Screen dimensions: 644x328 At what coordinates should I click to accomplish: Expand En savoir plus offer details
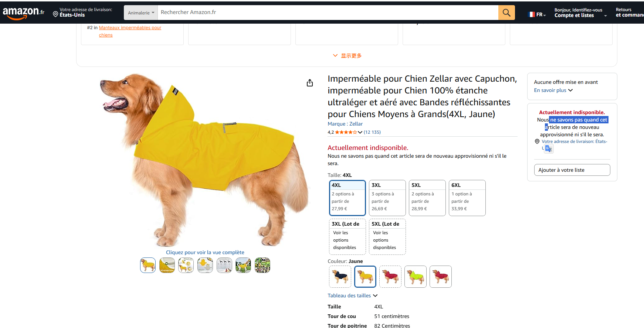(x=553, y=90)
